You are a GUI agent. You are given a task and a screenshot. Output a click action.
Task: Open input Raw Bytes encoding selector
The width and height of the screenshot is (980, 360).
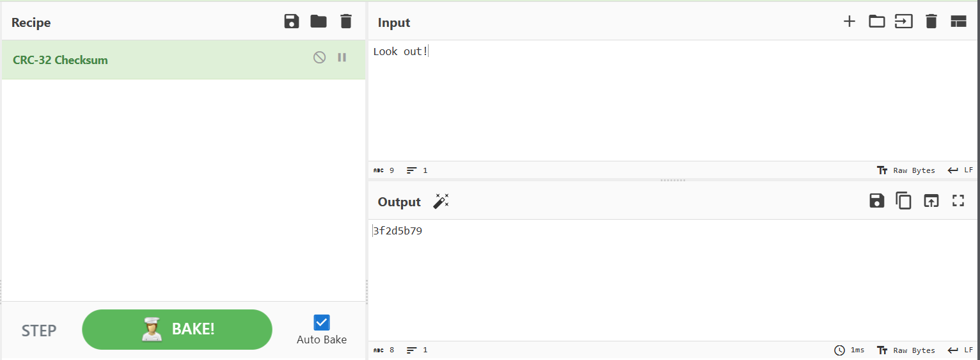(x=906, y=170)
